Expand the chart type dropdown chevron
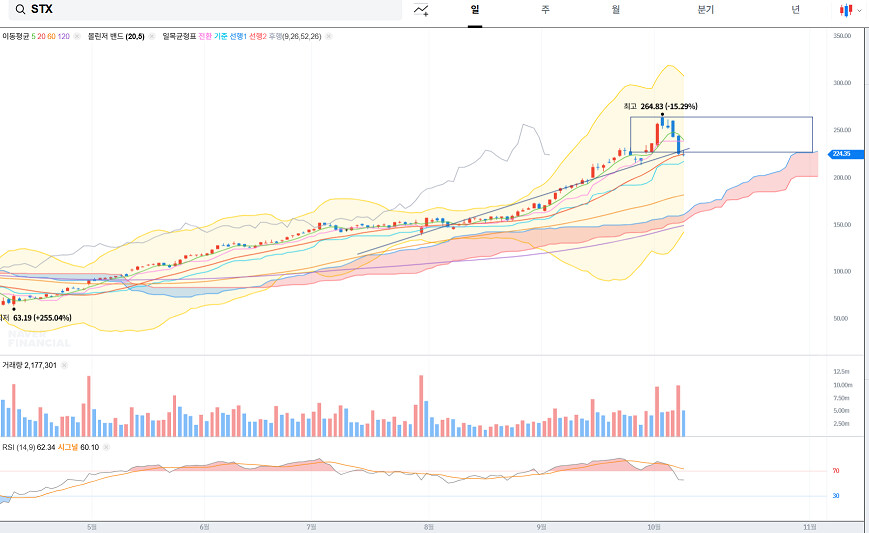The image size is (869, 533). click(860, 11)
